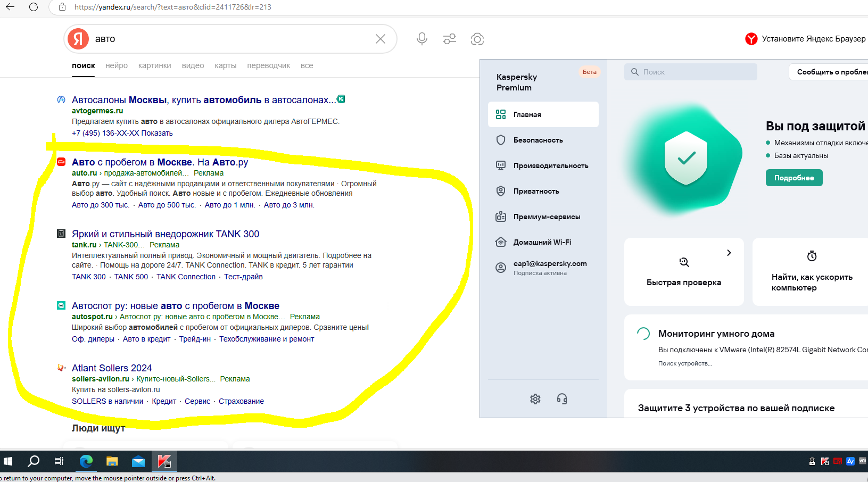The height and width of the screenshot is (482, 868).
Task: Click the Главная grid icon in Kaspersky
Action: tap(501, 114)
